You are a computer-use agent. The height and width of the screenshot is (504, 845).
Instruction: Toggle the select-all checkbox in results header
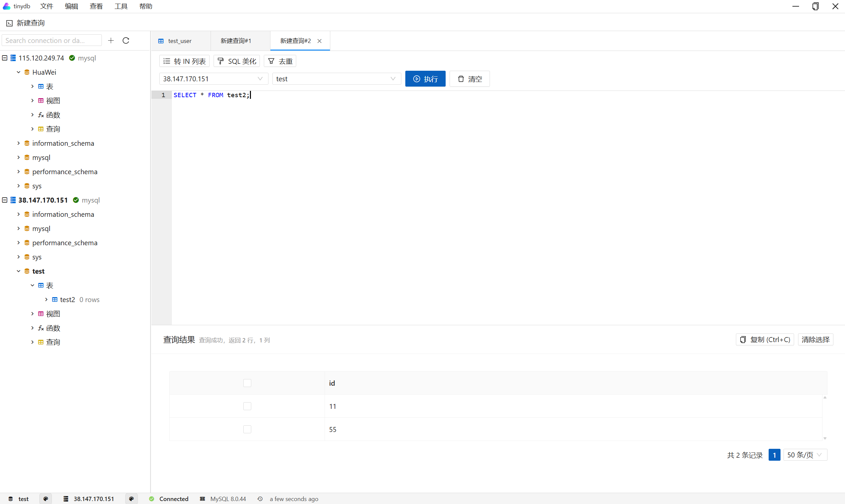click(x=247, y=383)
